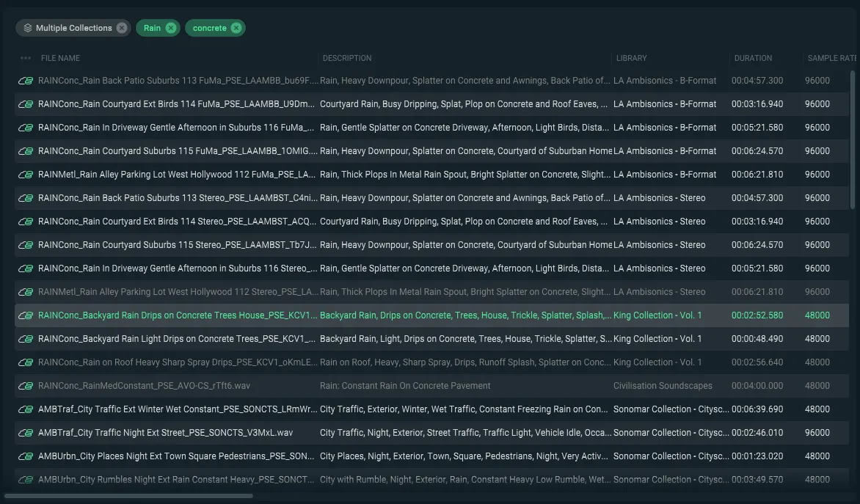Remove the Rain tag filter
The width and height of the screenshot is (860, 504).
[x=171, y=28]
